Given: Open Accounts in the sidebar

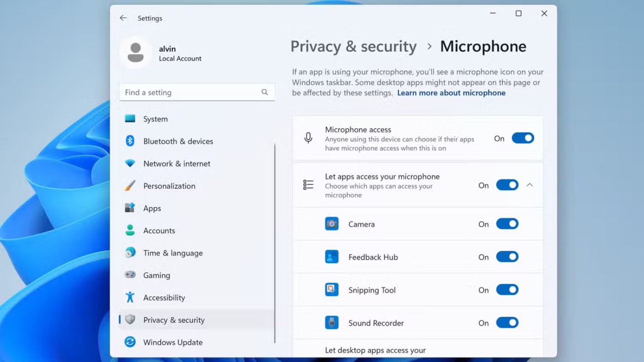Looking at the screenshot, I should tap(159, 231).
